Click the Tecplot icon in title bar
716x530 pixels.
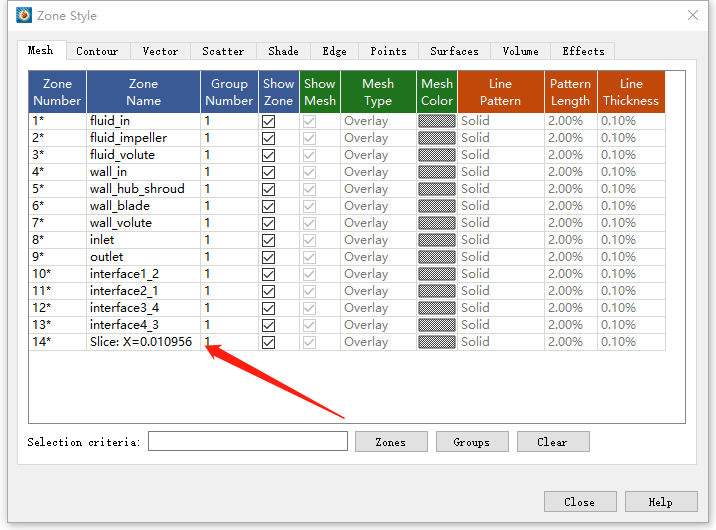pyautogui.click(x=22, y=16)
